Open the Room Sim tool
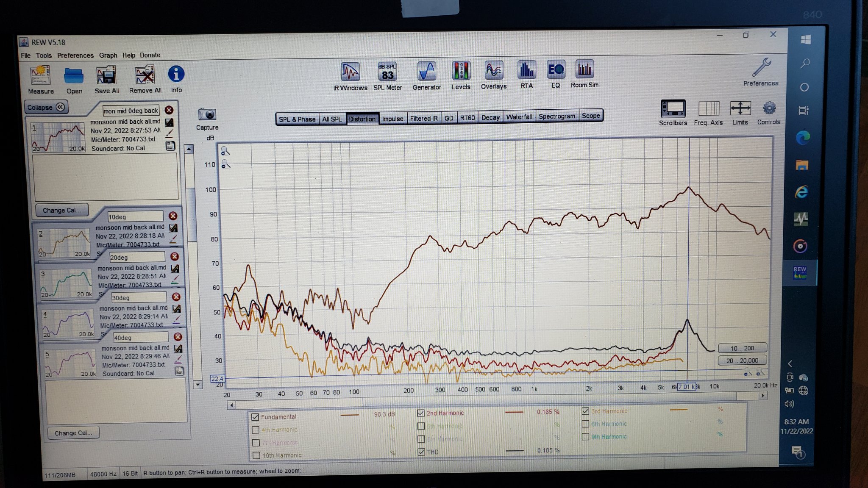 click(x=584, y=74)
